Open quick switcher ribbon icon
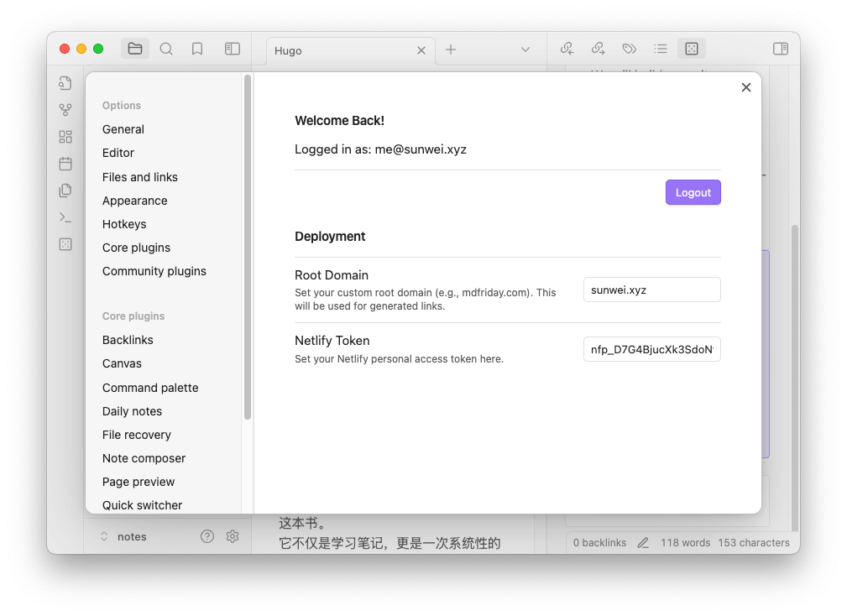 tap(65, 83)
